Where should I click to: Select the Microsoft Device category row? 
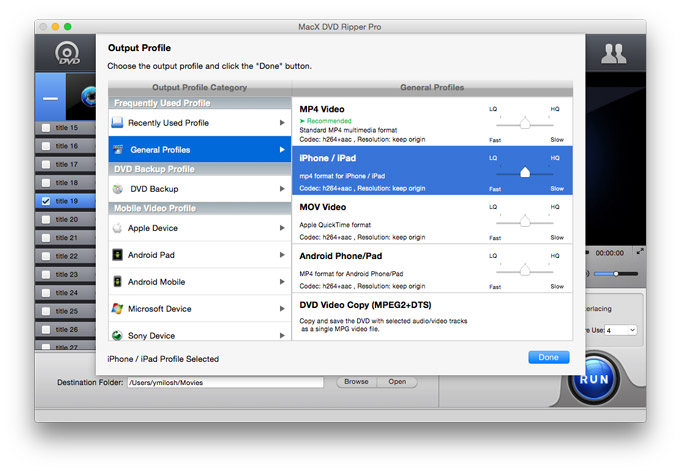[x=199, y=309]
